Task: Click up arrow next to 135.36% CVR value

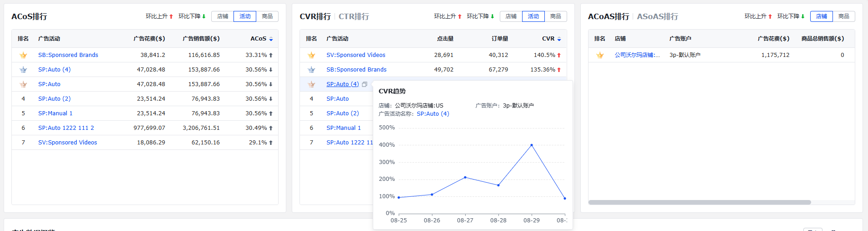Action: [x=559, y=70]
